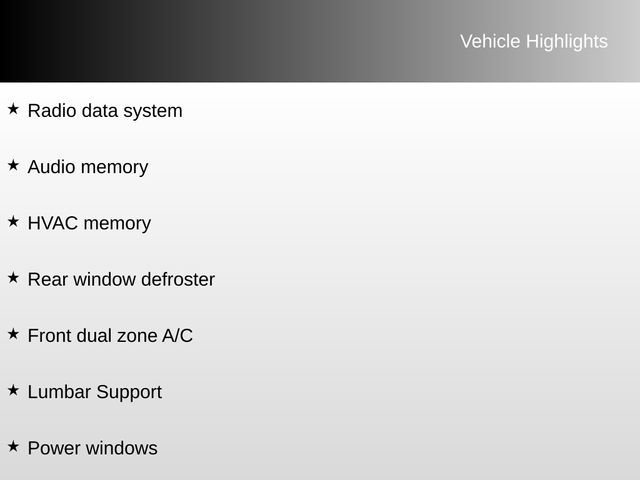Click the Front dual zone A/C text
This screenshot has height=480, width=640.
click(110, 336)
